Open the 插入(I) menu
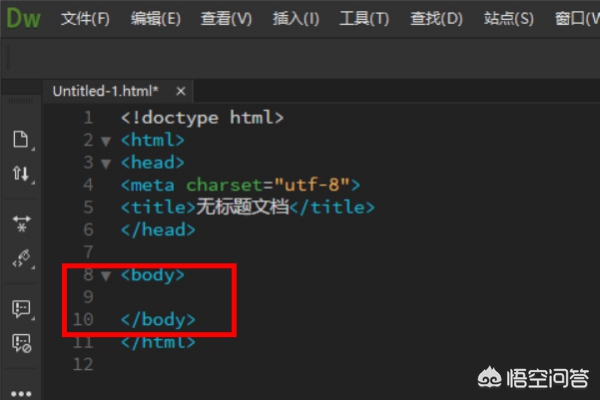Screen dimensions: 600x400 click(296, 18)
